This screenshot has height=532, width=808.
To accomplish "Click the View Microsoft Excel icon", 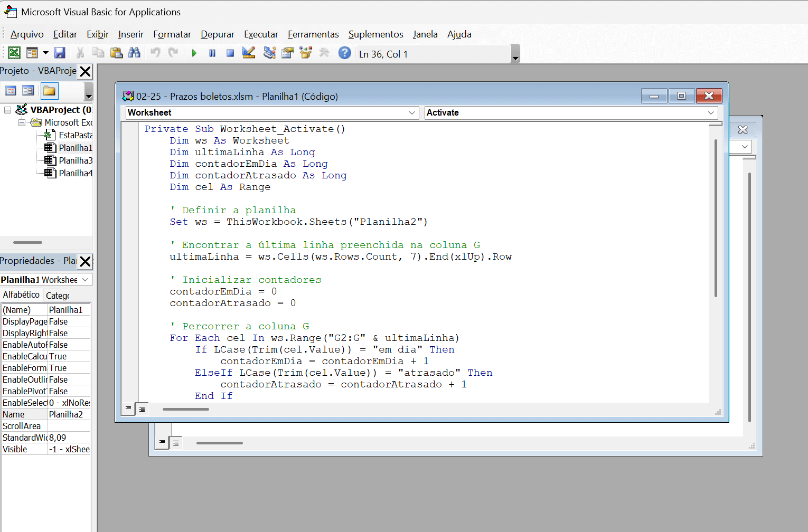I will pos(14,53).
